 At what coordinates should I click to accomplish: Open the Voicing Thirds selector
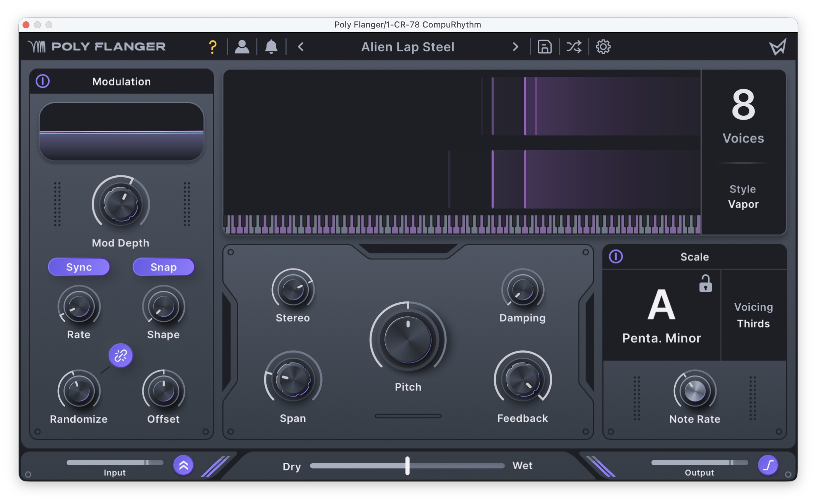click(753, 315)
